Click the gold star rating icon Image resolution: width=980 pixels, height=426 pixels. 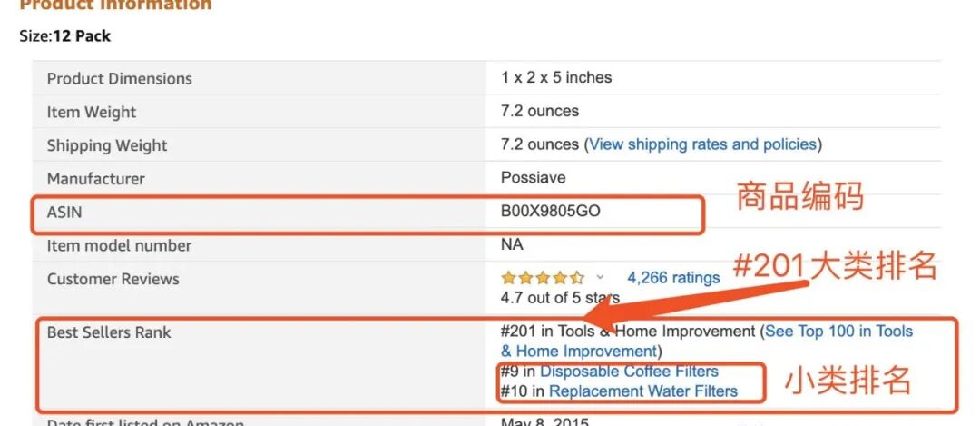coord(542,278)
